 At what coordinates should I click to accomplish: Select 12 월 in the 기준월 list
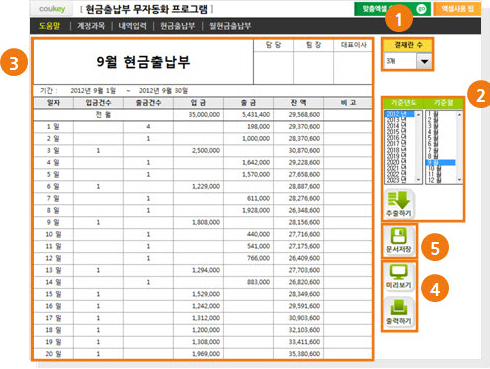pyautogui.click(x=441, y=180)
